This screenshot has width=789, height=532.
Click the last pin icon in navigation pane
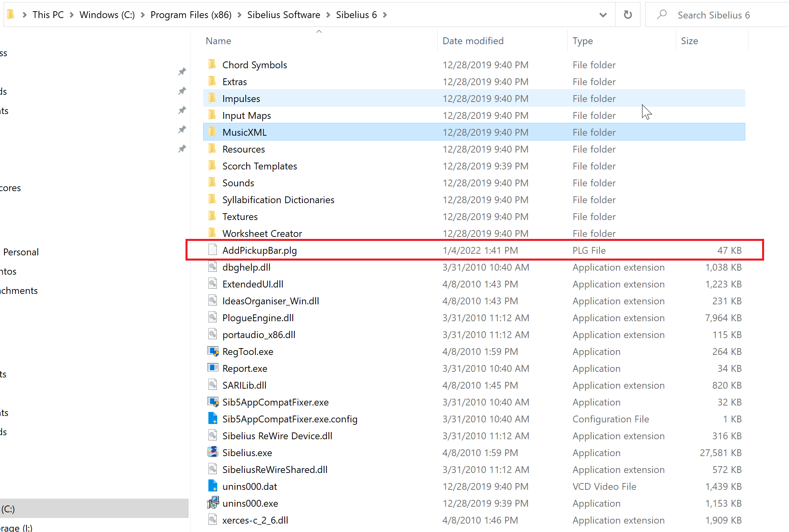coord(182,149)
